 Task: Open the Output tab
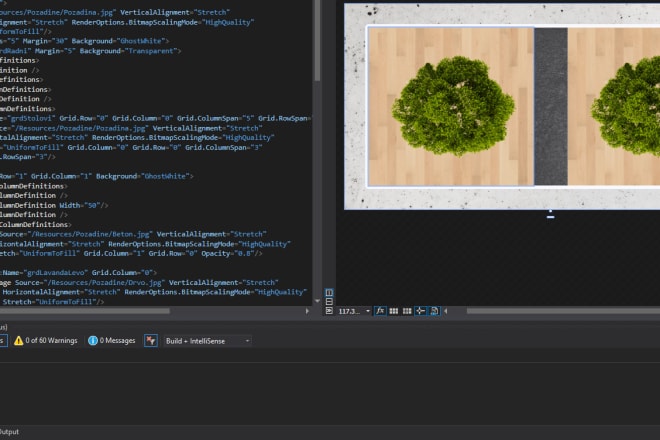[x=9, y=432]
